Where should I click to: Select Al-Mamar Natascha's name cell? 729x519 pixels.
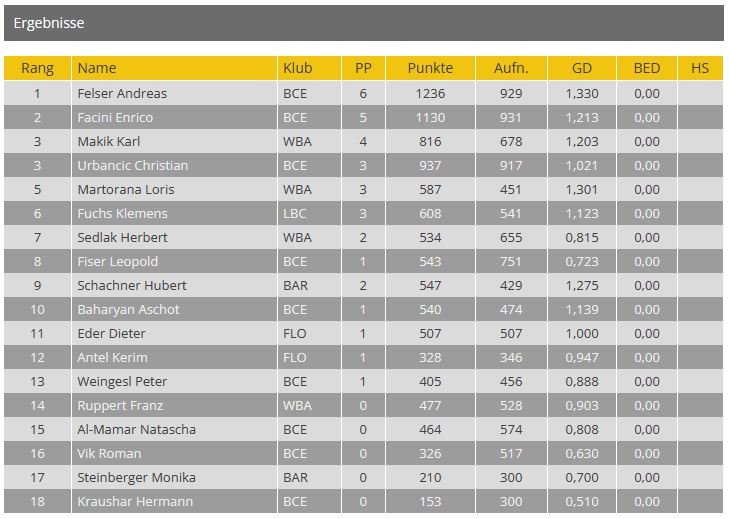(174, 429)
